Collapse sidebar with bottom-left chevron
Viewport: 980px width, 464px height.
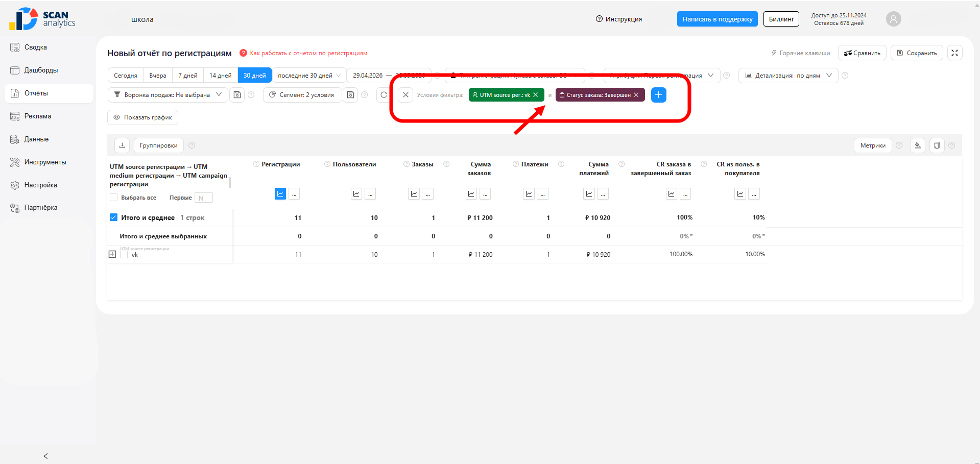46,456
